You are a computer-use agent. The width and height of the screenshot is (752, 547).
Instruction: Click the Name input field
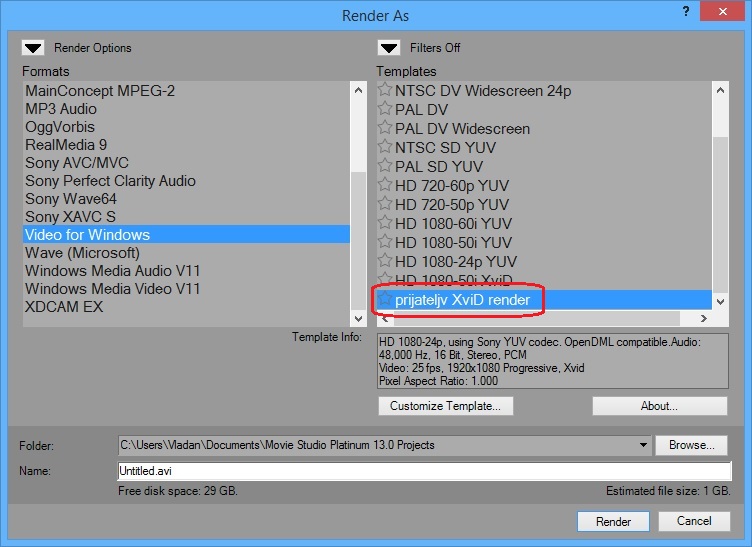coord(424,471)
